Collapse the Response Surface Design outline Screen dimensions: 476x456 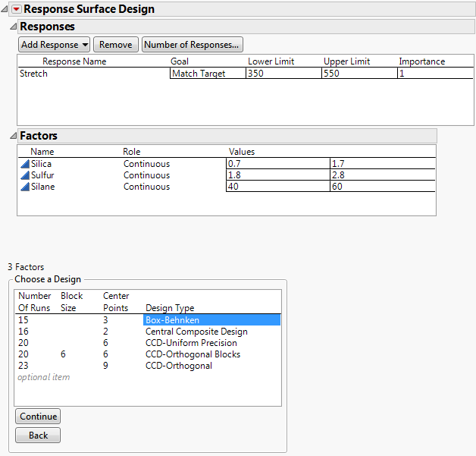click(5, 10)
